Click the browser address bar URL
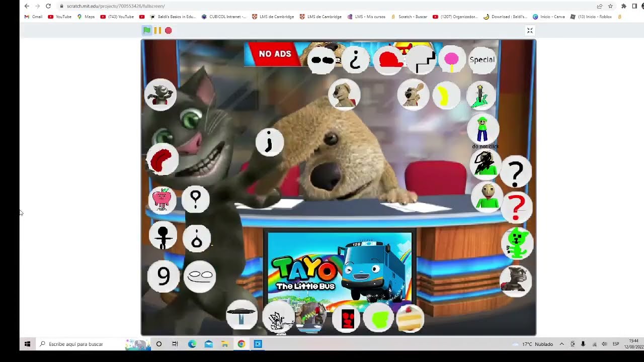 [116, 6]
